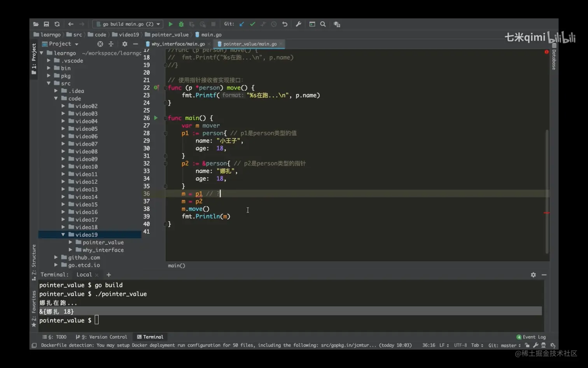Toggle the Favorites tool window sidebar tab
This screenshot has width=588, height=368.
point(34,308)
